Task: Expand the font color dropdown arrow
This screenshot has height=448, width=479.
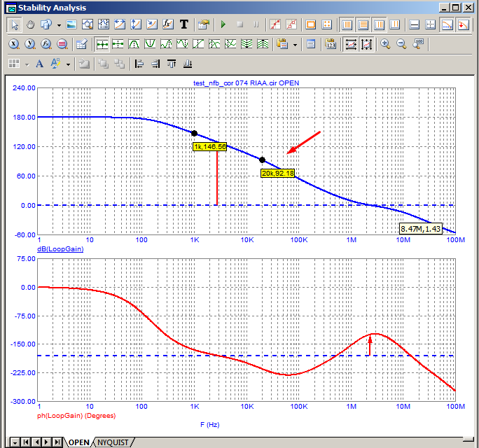Action: click(68, 64)
